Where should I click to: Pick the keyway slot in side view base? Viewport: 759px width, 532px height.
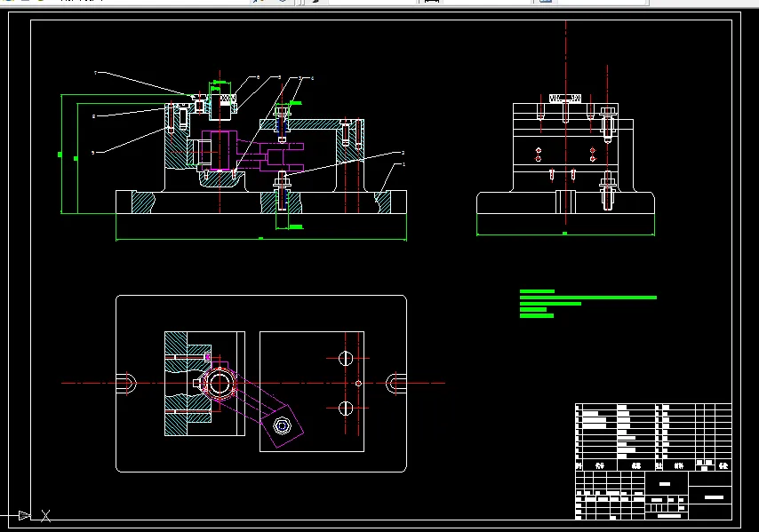(565, 202)
